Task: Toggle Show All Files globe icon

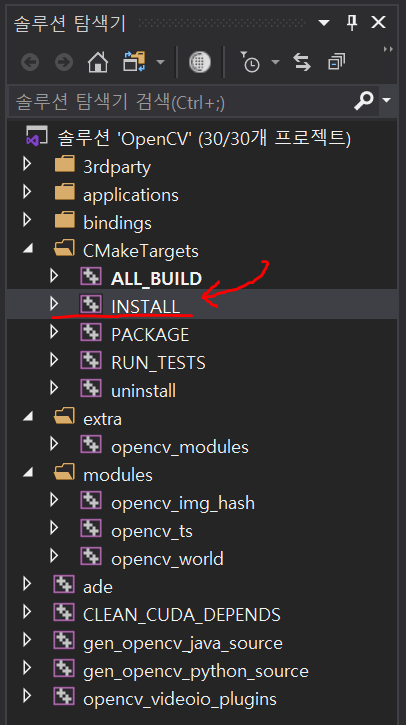Action: point(199,61)
